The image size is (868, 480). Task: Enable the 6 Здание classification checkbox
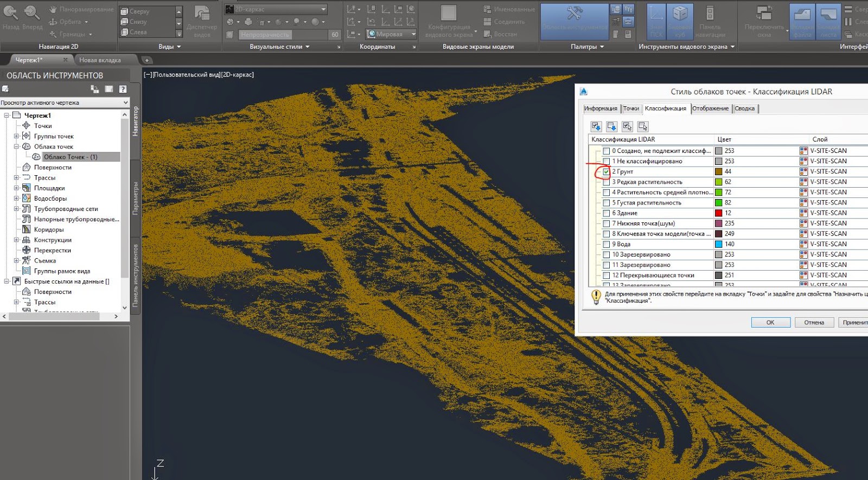point(606,213)
